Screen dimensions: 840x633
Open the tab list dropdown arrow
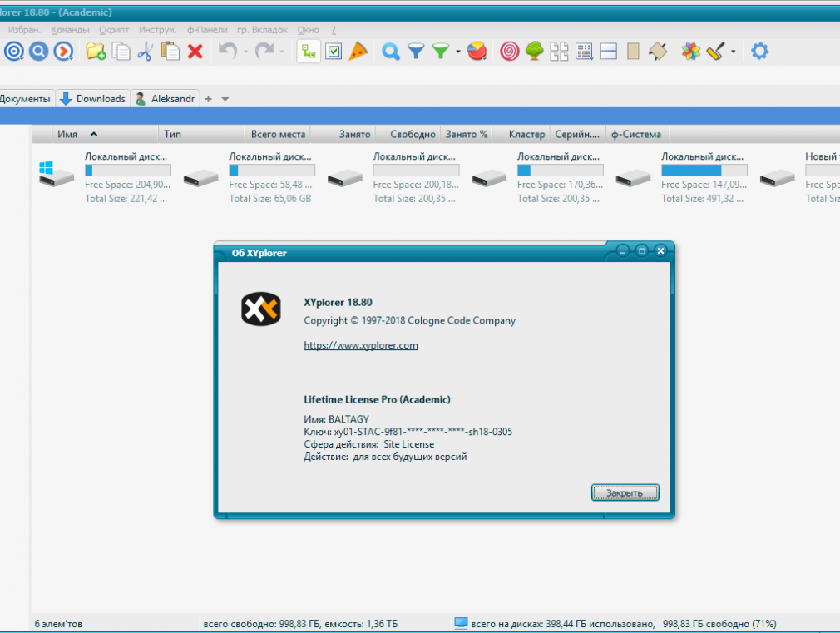pos(225,99)
